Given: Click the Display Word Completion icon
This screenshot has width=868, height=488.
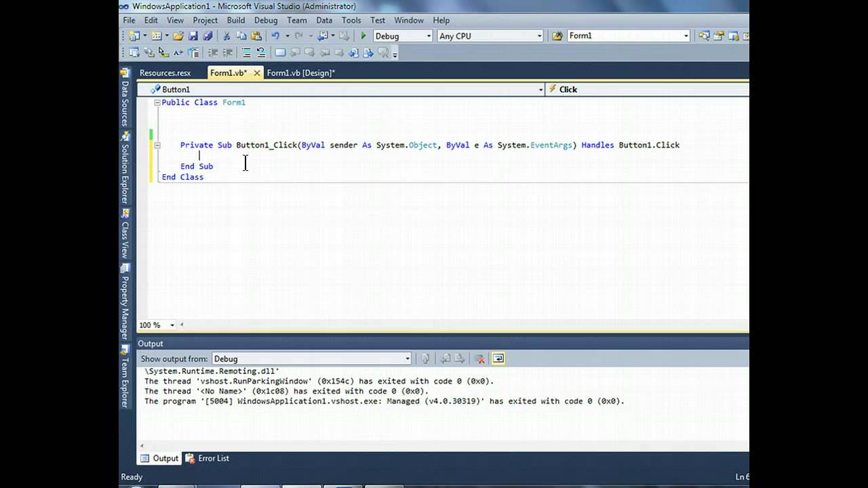Looking at the screenshot, I should (178, 52).
